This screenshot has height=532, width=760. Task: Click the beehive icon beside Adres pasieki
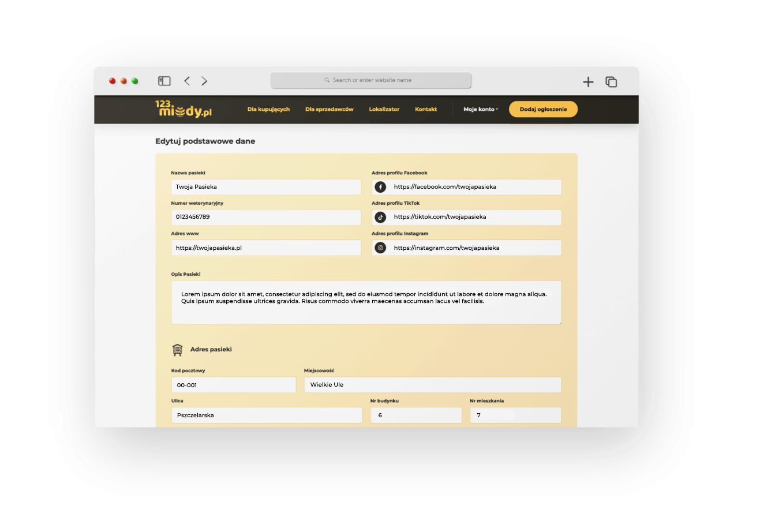click(x=177, y=350)
